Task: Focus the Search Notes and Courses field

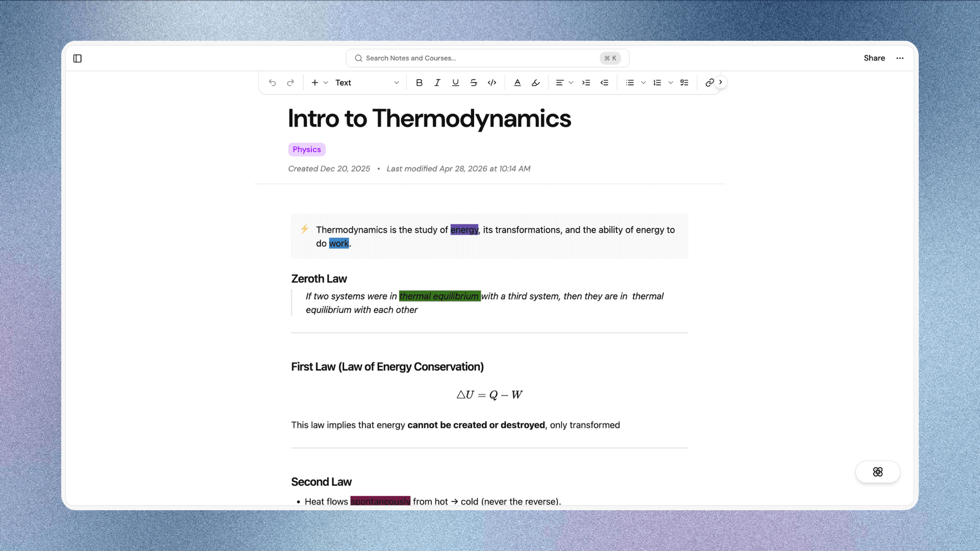Action: click(x=487, y=58)
